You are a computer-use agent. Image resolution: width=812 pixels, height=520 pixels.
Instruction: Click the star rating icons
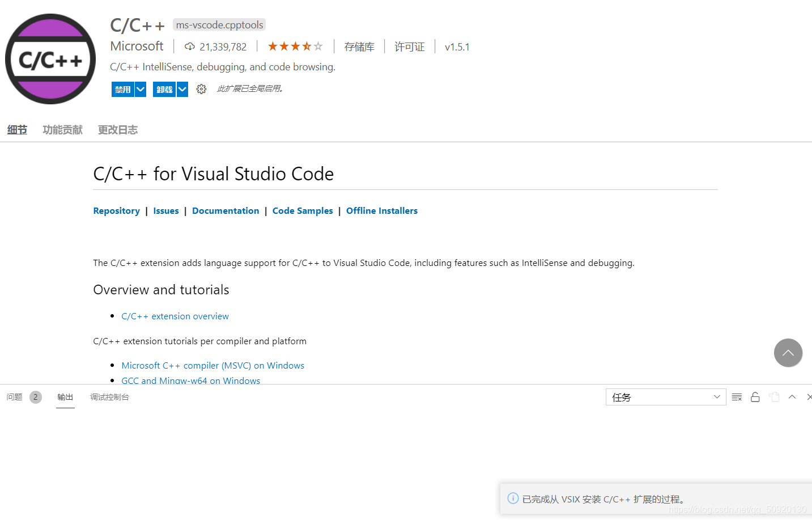point(295,46)
